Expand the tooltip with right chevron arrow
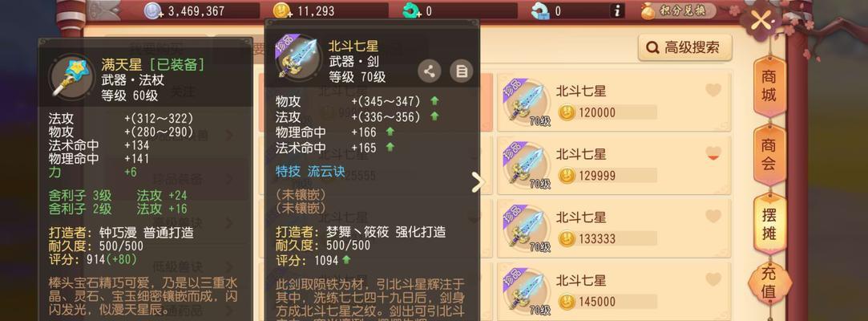The image size is (868, 321). tap(478, 182)
